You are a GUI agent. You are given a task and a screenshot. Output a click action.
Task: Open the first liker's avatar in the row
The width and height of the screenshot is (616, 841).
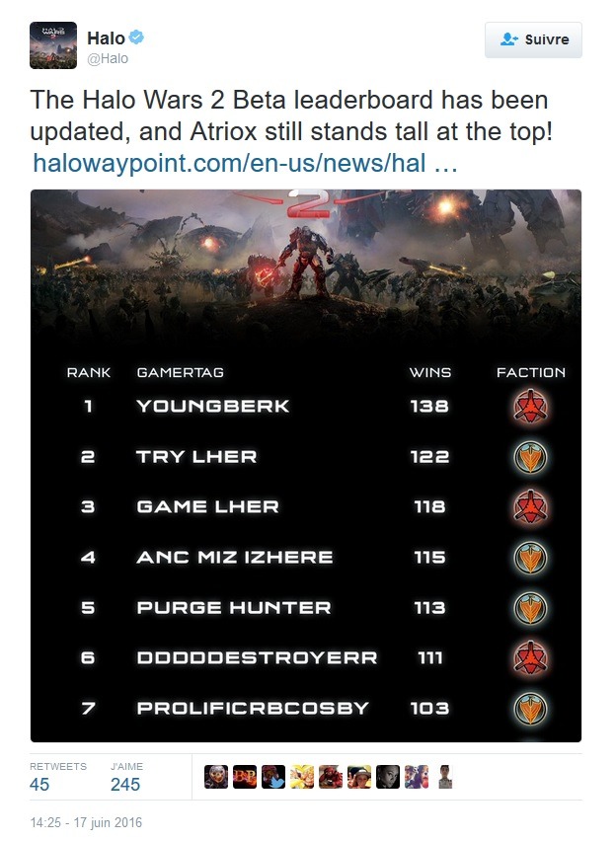[x=216, y=777]
